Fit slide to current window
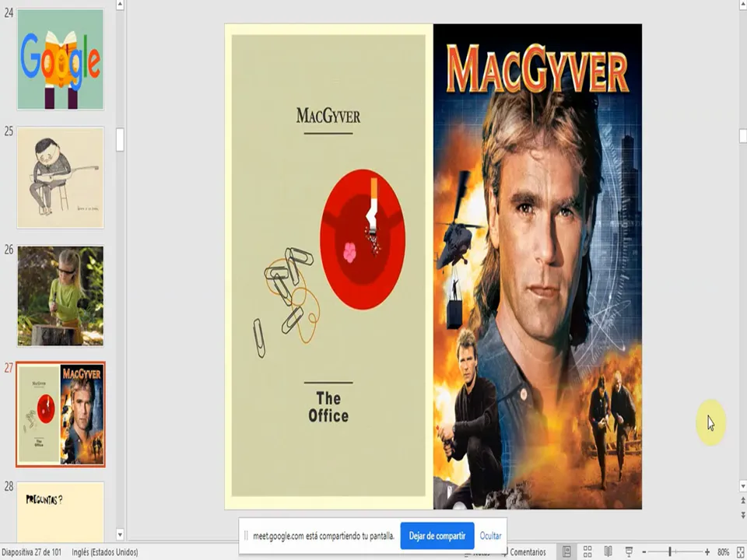 tap(741, 552)
